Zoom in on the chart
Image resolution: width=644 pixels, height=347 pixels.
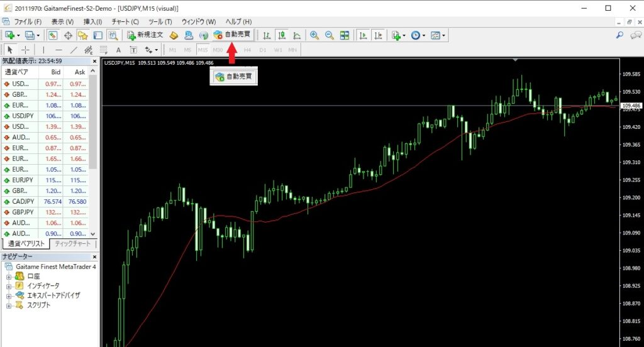[314, 36]
